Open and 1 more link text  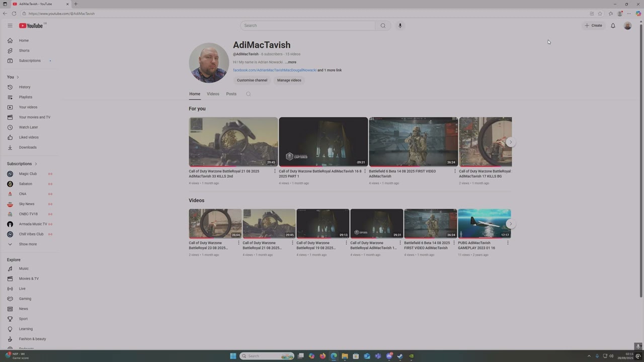point(330,70)
